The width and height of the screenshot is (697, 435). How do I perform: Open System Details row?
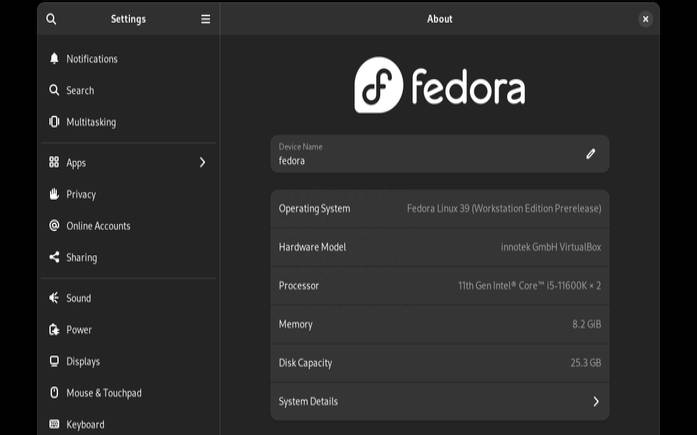[x=439, y=401]
